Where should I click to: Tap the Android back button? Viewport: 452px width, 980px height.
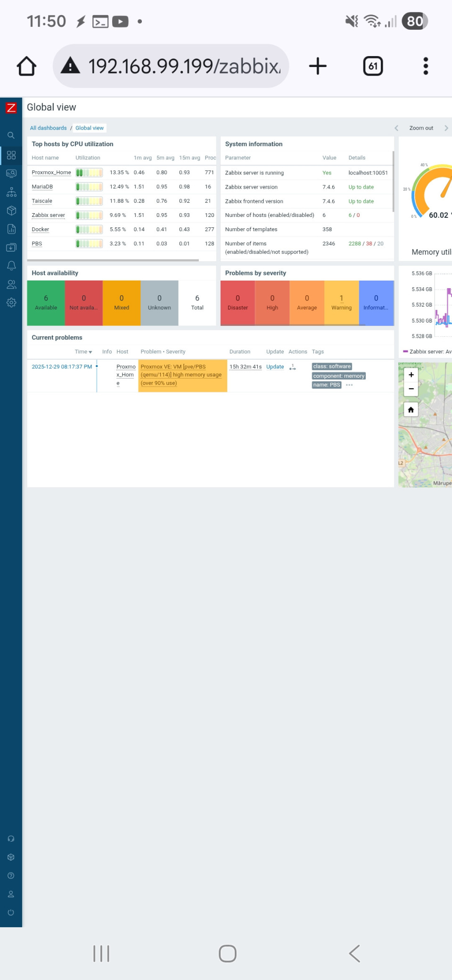pos(354,954)
